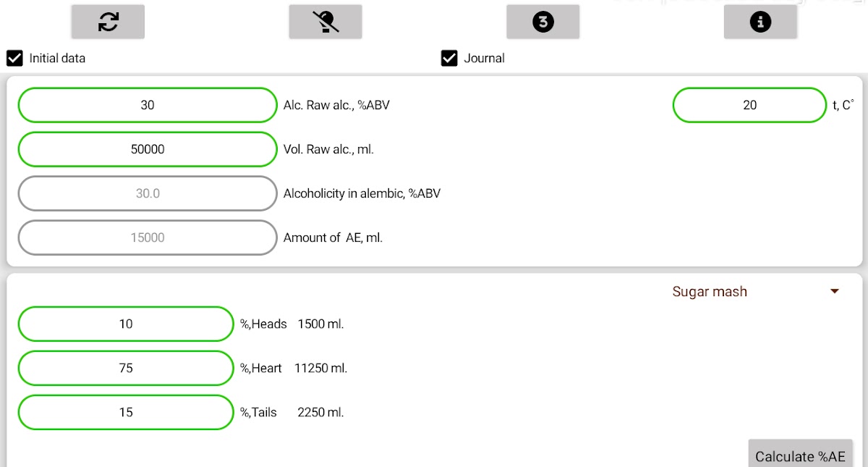Click the temperature t, C° input field

point(749,105)
